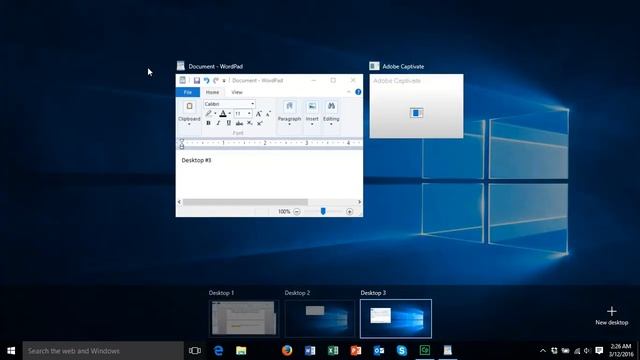Open Excel from the taskbar
Viewport: 640px width, 360px height.
333,351
